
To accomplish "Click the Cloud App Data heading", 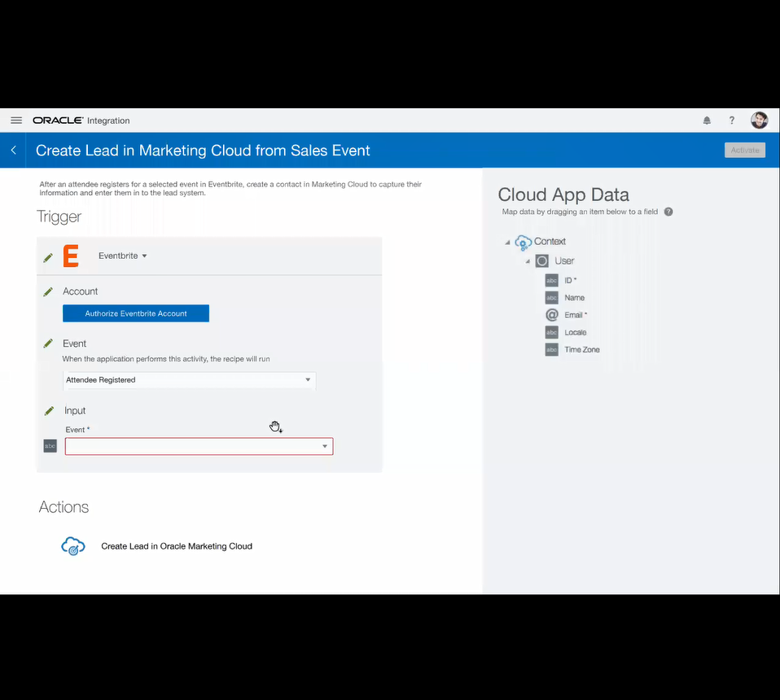I will (x=563, y=195).
